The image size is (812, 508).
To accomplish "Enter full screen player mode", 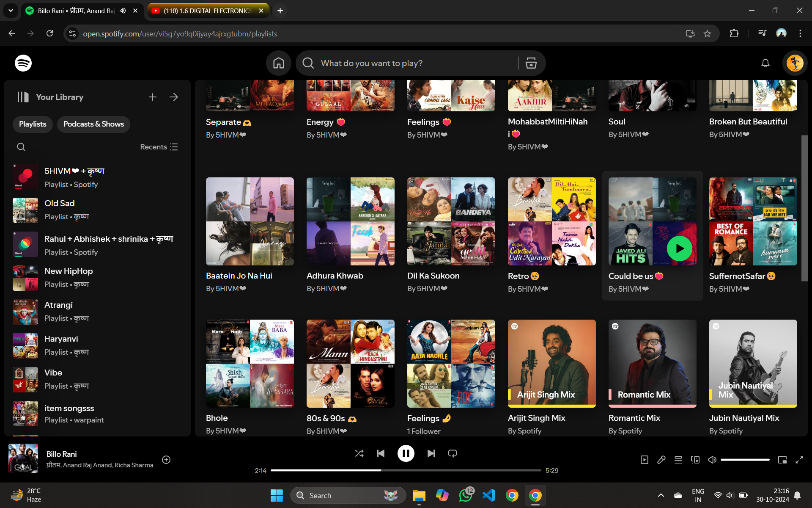I will (799, 460).
